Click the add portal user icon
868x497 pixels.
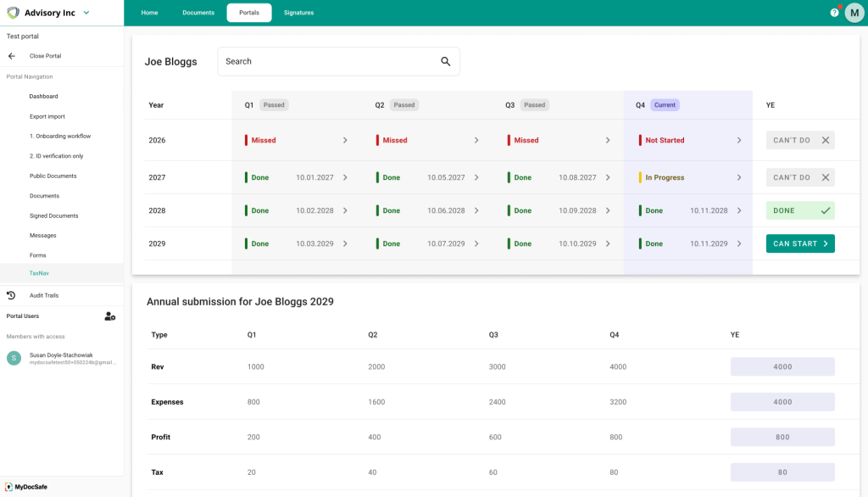(x=109, y=316)
